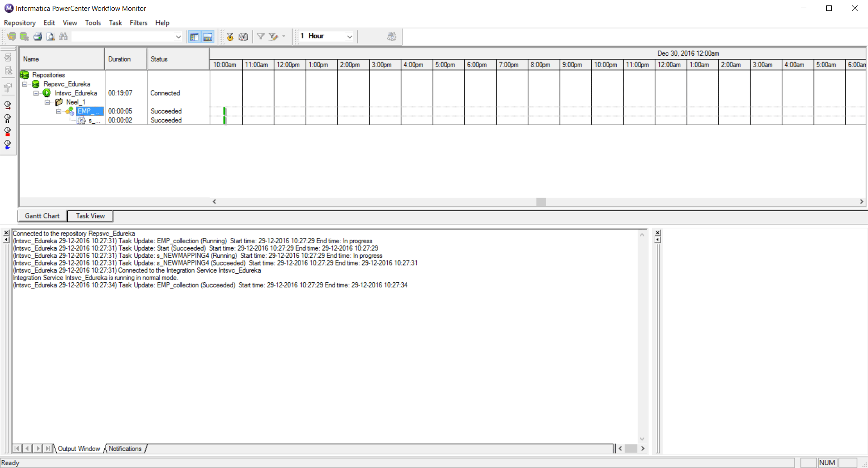Viewport: 868px width, 468px height.
Task: Select the Repsvc_Edureka repository node
Action: pyautogui.click(x=67, y=84)
